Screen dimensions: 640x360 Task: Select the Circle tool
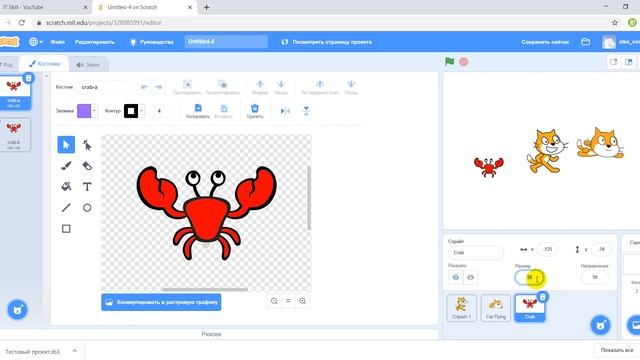point(87,207)
